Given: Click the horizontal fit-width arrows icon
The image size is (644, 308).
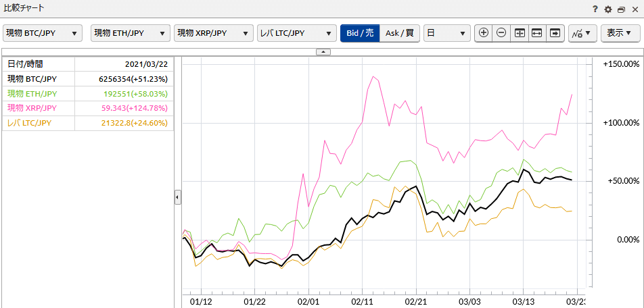Looking at the screenshot, I should (537, 33).
